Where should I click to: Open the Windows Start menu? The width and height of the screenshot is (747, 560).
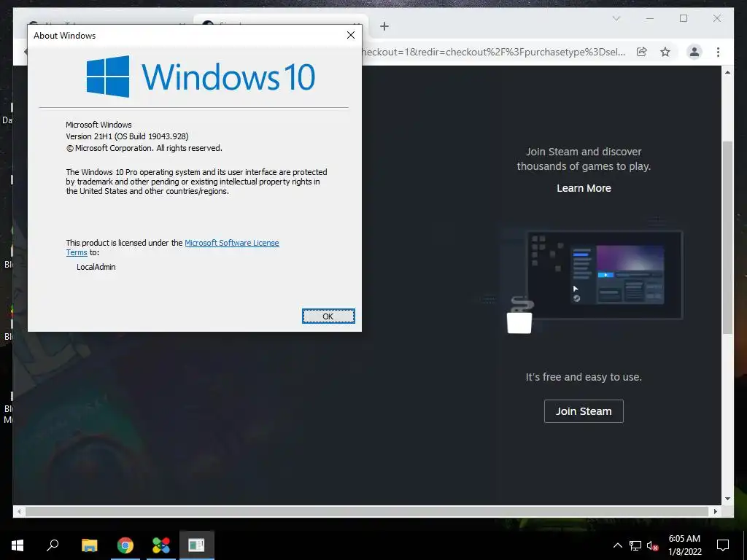click(x=18, y=545)
